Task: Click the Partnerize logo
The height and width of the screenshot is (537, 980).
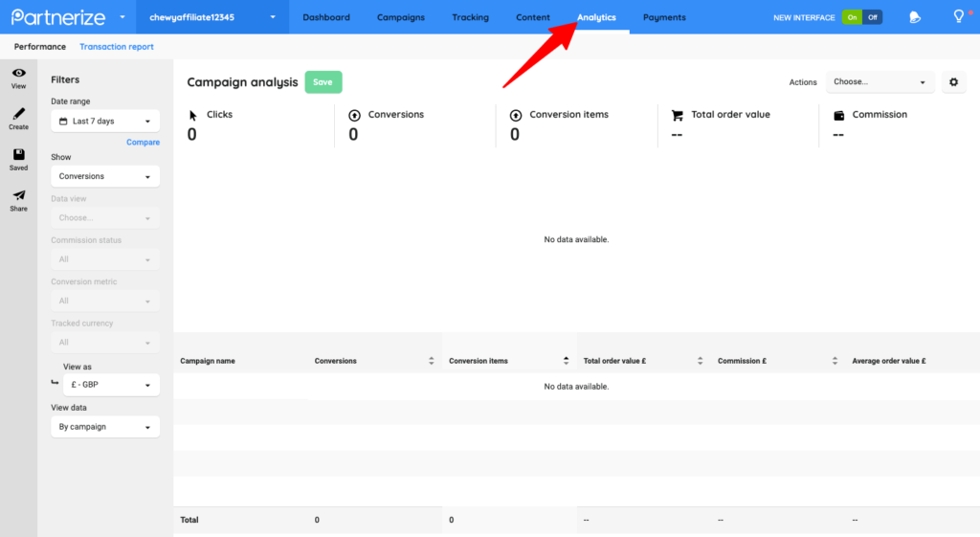Action: [56, 17]
